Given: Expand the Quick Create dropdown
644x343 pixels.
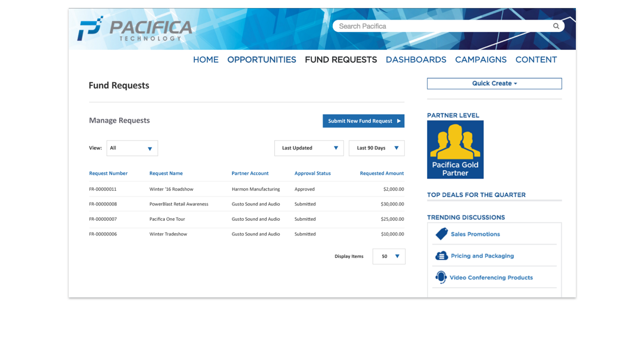Looking at the screenshot, I should pyautogui.click(x=494, y=84).
